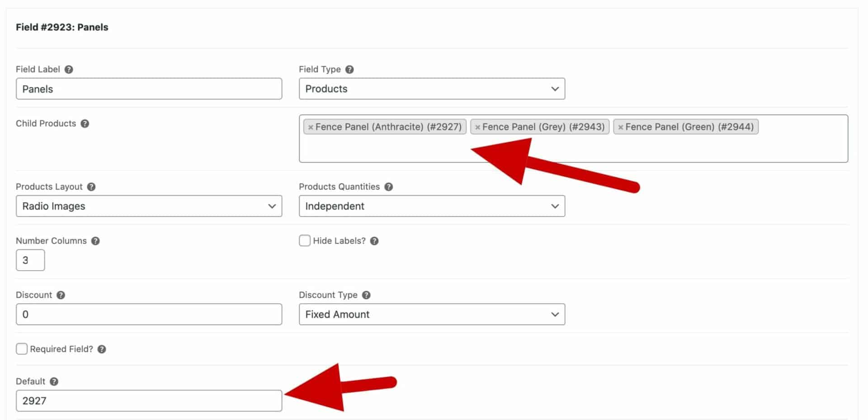Focus the Default input showing 2927
Viewport: 868px width, 420px height.
pos(149,401)
